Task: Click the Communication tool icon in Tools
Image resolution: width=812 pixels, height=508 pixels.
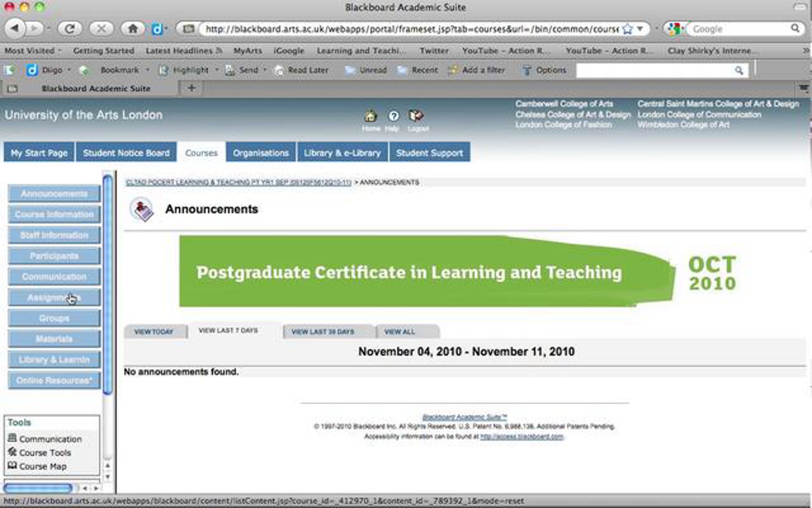Action: (x=12, y=438)
